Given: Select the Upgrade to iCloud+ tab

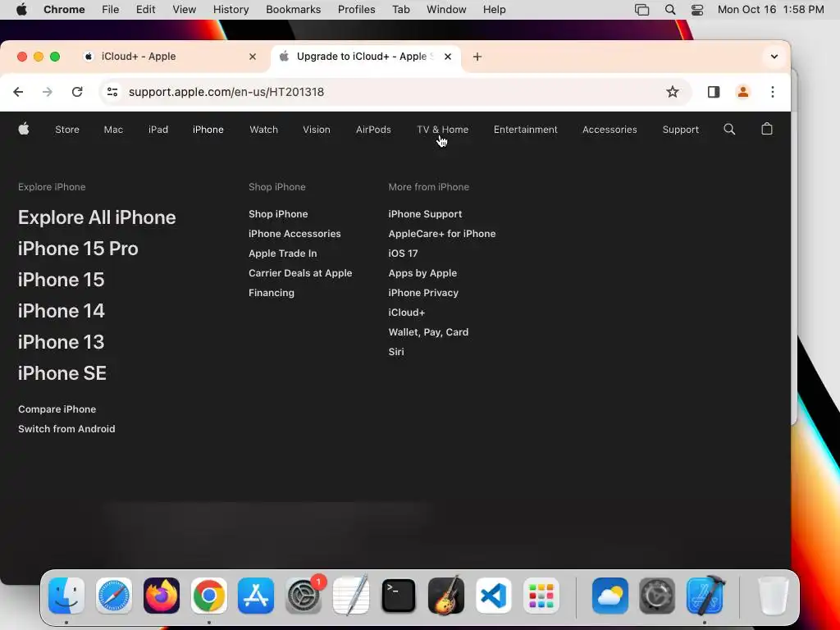Looking at the screenshot, I should pyautogui.click(x=366, y=57).
